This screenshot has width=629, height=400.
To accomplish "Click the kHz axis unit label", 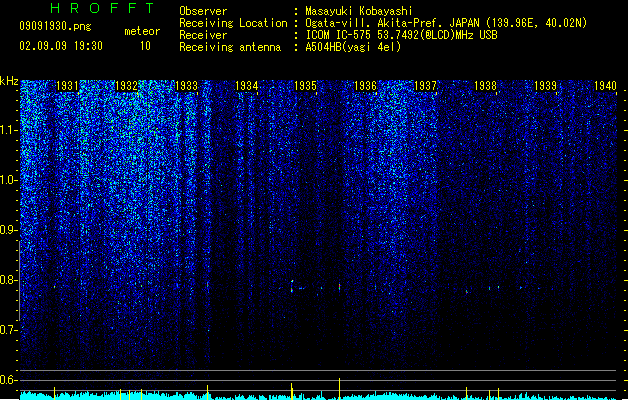I will tap(9, 81).
